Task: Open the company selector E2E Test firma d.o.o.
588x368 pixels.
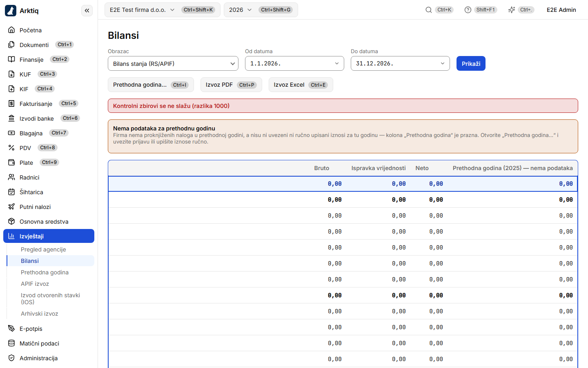Action: [x=162, y=10]
